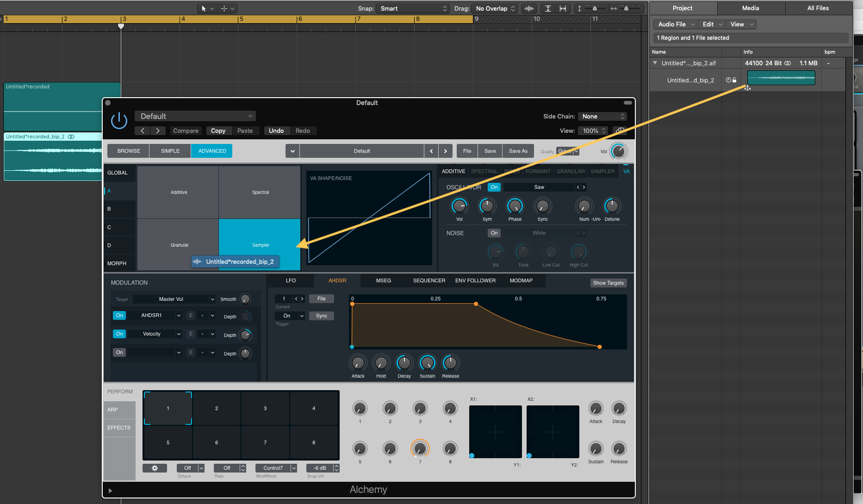Image resolution: width=863 pixels, height=504 pixels.
Task: Click the BROWSE button
Action: (129, 151)
